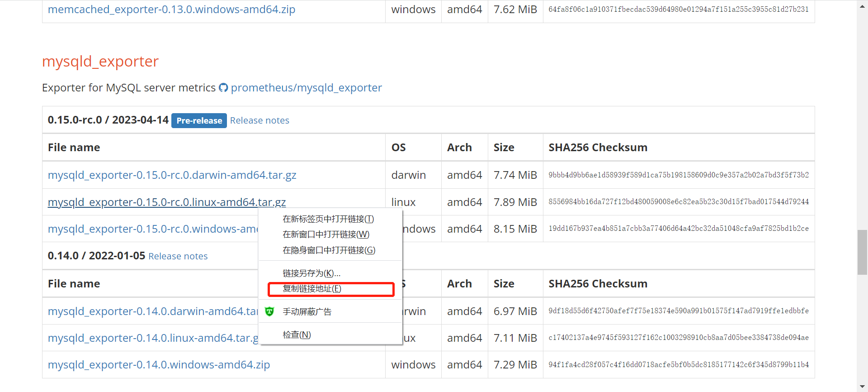
Task: Open Release notes for 0.15.0-rc.0
Action: point(259,120)
